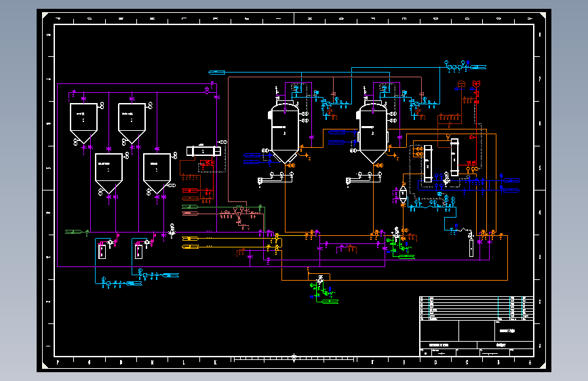Click the lower cyan arrow at bottom-left
This screenshot has height=381, width=588.
point(134,283)
